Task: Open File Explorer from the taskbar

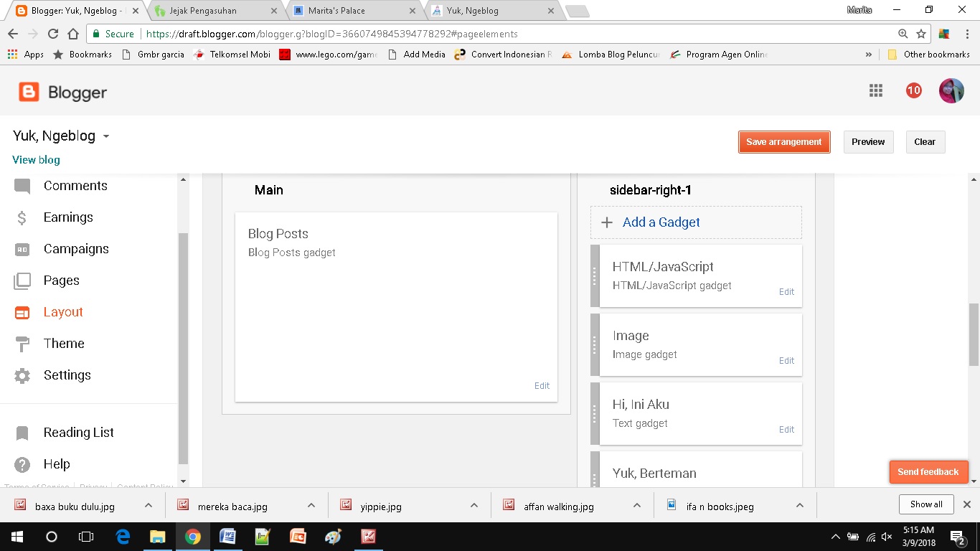Action: 157,536
